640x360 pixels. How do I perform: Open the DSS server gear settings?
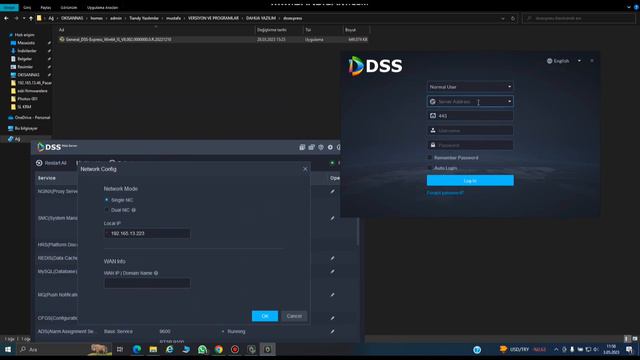click(x=330, y=147)
